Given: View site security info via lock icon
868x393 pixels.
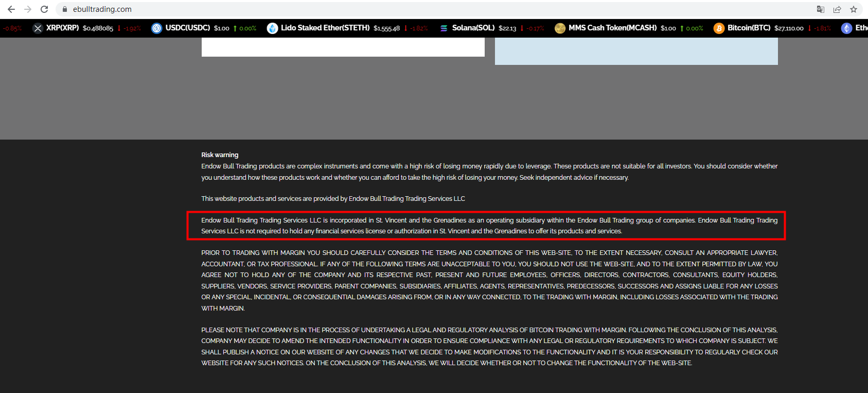Looking at the screenshot, I should [65, 9].
